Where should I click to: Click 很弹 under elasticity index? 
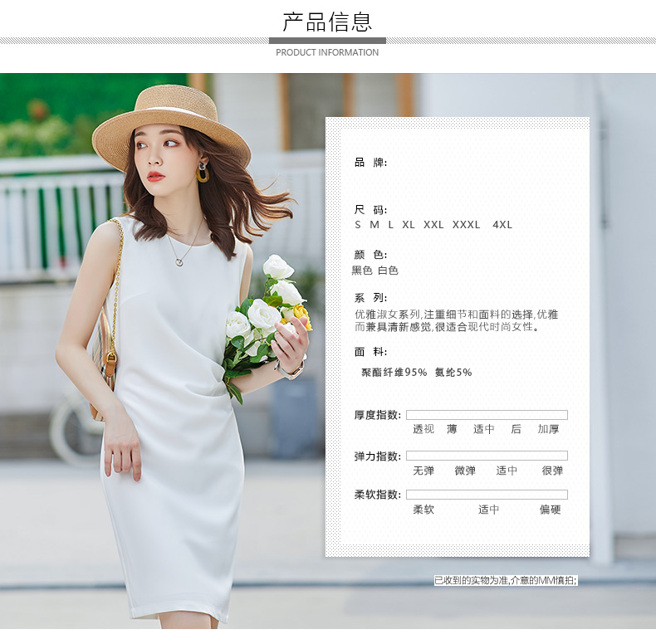point(552,471)
